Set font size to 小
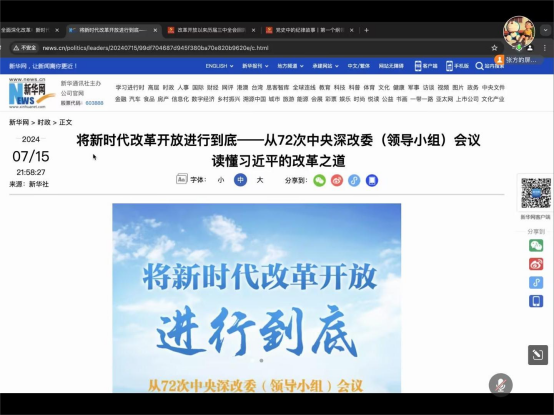Image resolution: width=554 pixels, height=415 pixels. coord(221,180)
